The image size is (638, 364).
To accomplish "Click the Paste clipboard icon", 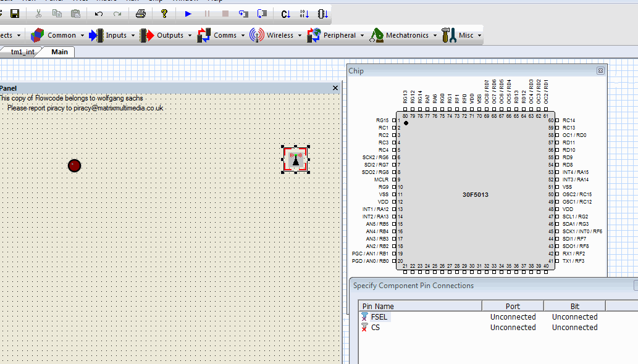I will (x=76, y=14).
